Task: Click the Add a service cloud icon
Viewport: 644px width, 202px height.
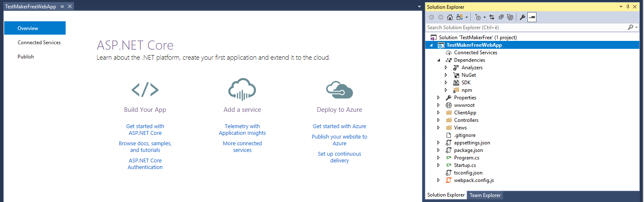Action: [x=242, y=89]
